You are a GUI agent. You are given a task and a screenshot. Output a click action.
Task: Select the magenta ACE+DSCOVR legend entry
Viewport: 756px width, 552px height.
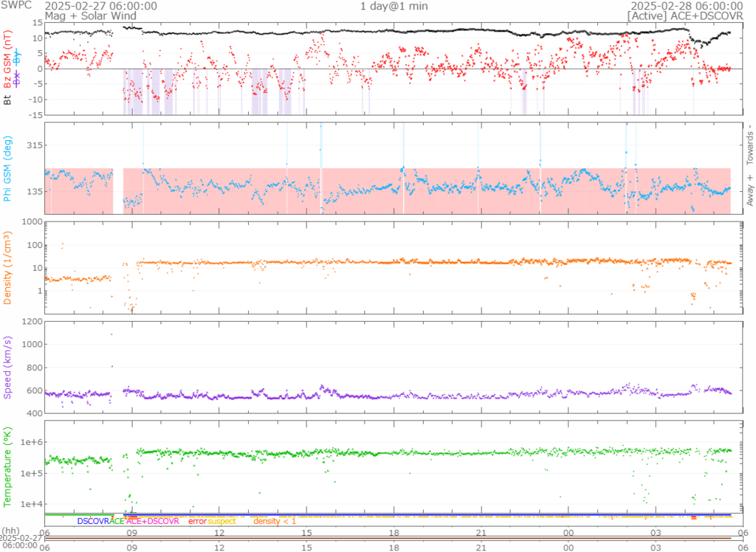(153, 521)
